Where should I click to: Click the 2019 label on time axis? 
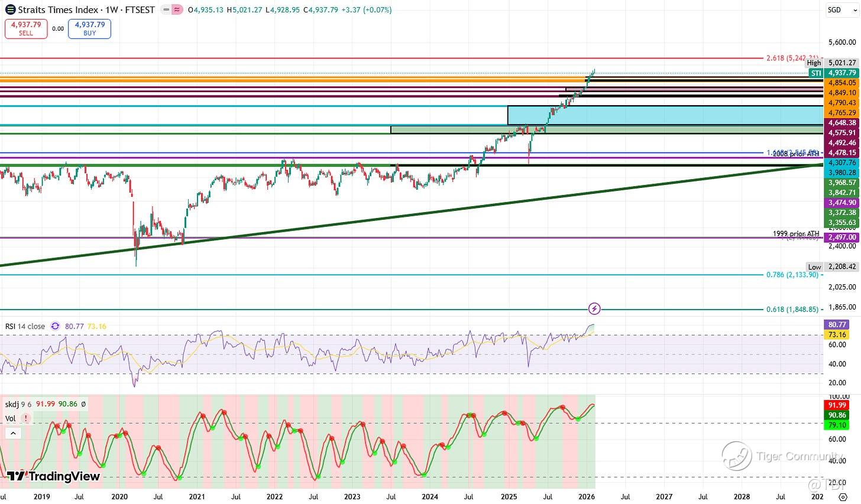click(x=41, y=498)
